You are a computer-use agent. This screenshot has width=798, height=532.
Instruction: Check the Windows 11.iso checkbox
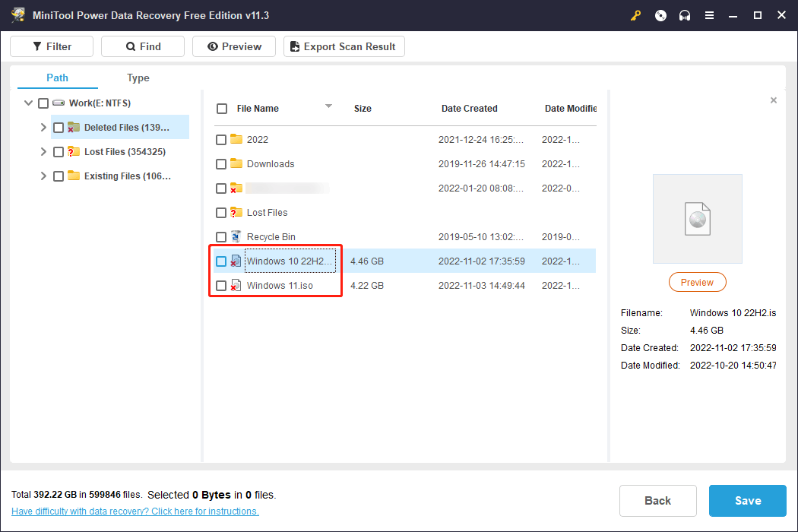pos(221,286)
